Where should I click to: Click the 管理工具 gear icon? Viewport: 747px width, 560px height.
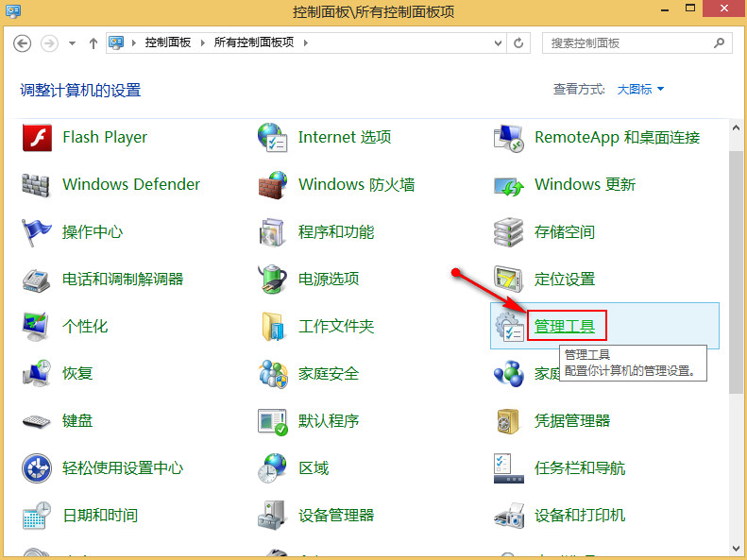pos(509,327)
